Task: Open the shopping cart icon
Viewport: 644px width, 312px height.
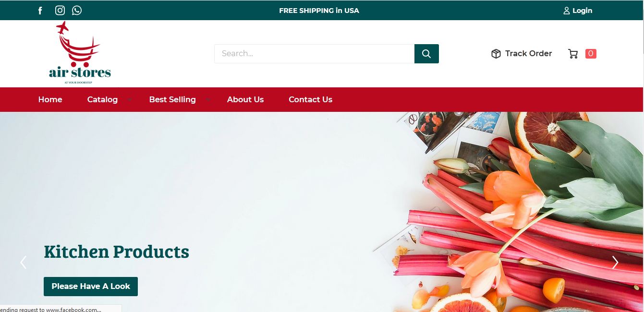Action: point(573,54)
